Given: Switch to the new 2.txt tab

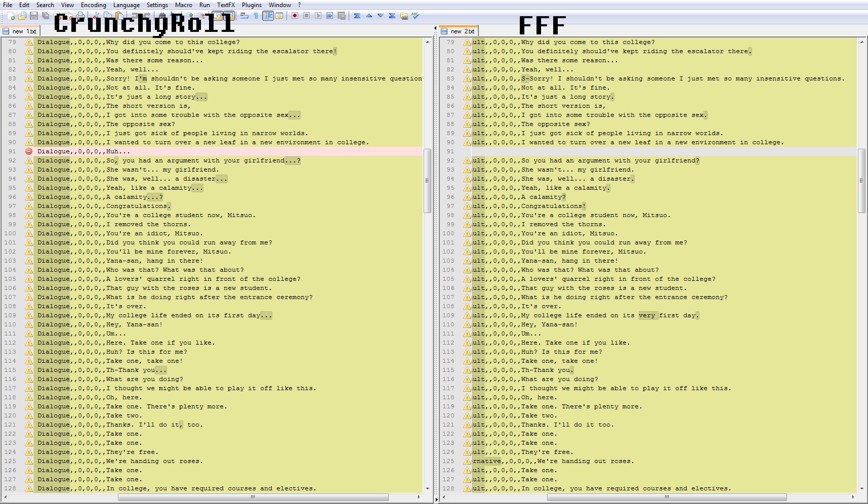Looking at the screenshot, I should click(459, 31).
